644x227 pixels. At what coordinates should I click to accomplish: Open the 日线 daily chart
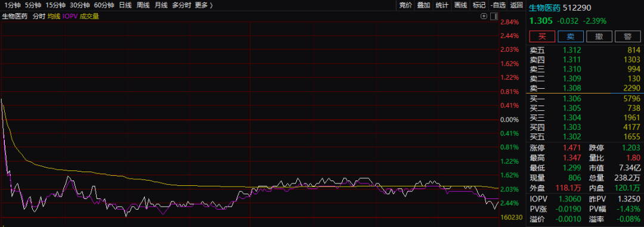click(125, 5)
